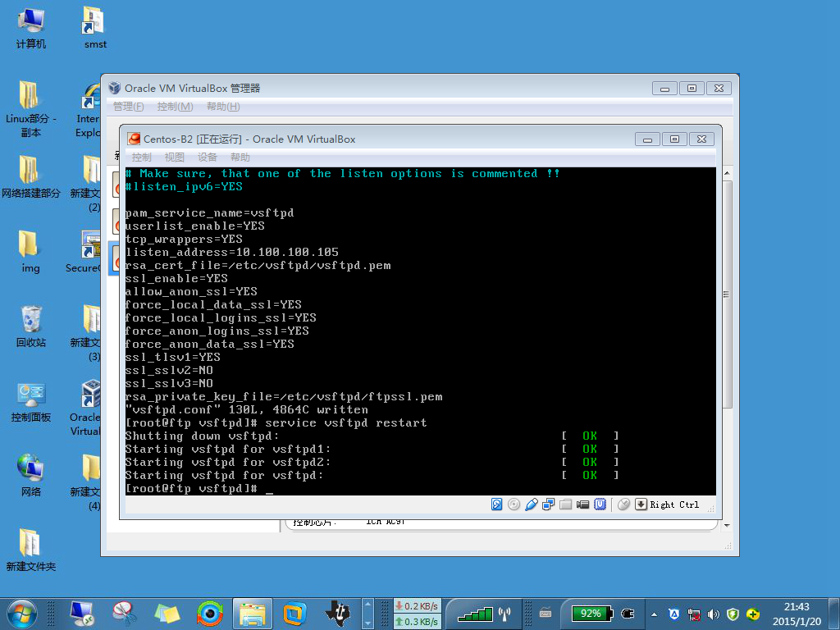Click the VirtualBox manager scrollbar down arrow
Viewport: 840px width, 630px height.
(727, 526)
